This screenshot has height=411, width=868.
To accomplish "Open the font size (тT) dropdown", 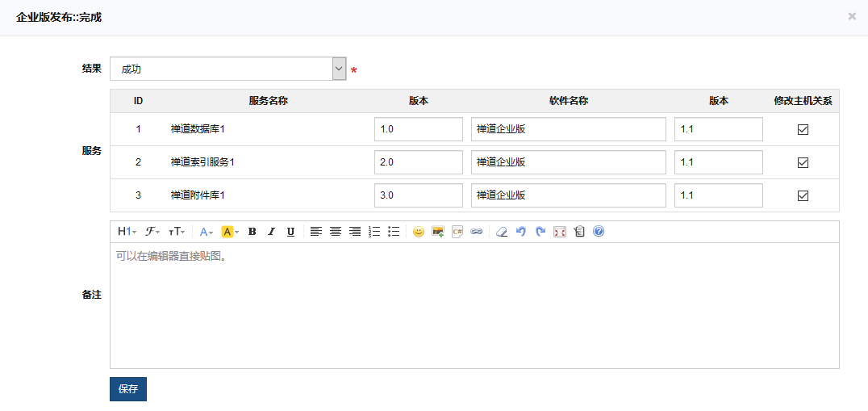I will (x=177, y=232).
